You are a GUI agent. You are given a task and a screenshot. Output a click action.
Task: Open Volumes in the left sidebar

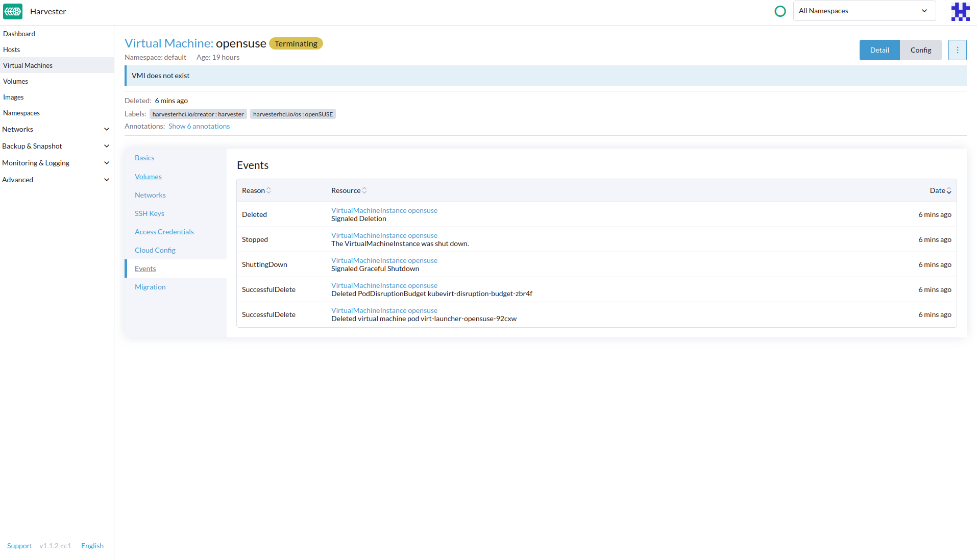pyautogui.click(x=57, y=81)
